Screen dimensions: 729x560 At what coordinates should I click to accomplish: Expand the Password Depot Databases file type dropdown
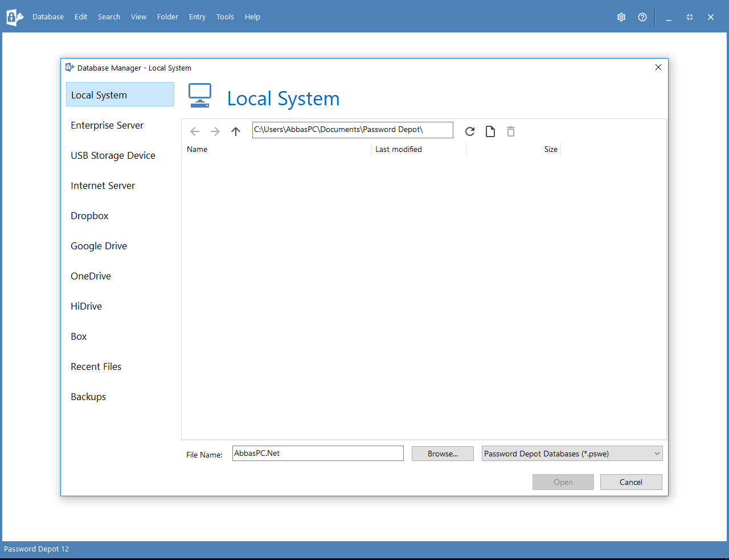tap(572, 454)
